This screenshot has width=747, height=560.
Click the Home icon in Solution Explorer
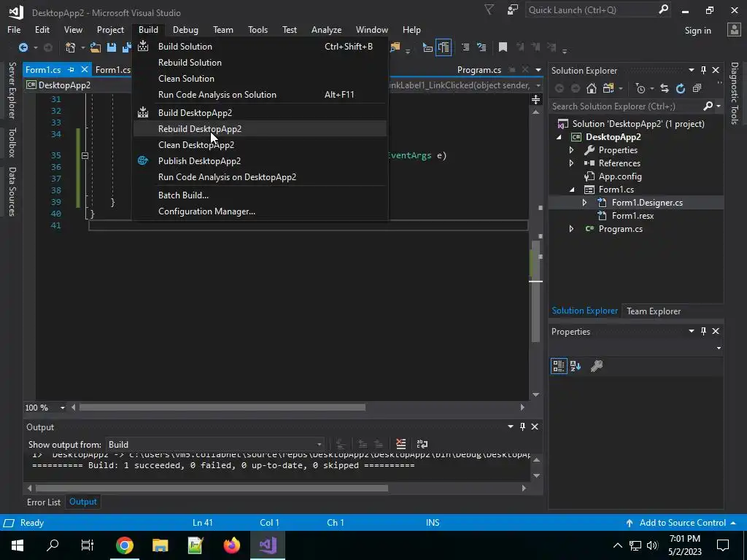591,88
